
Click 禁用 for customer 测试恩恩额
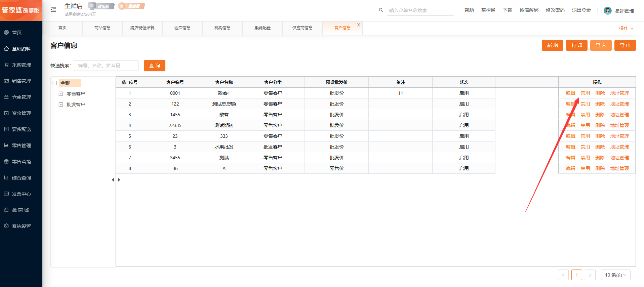(585, 104)
